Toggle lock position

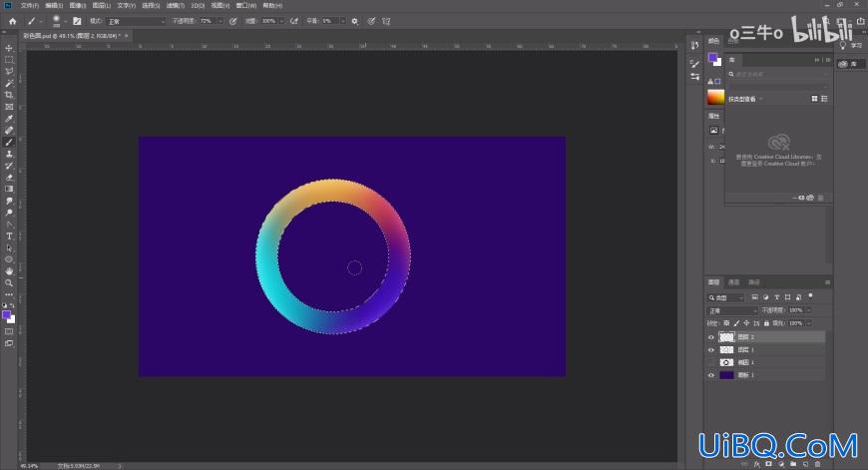(746, 323)
